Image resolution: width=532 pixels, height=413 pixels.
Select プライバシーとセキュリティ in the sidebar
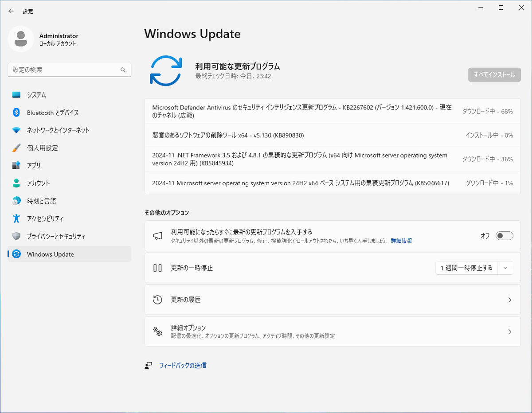pos(70,236)
